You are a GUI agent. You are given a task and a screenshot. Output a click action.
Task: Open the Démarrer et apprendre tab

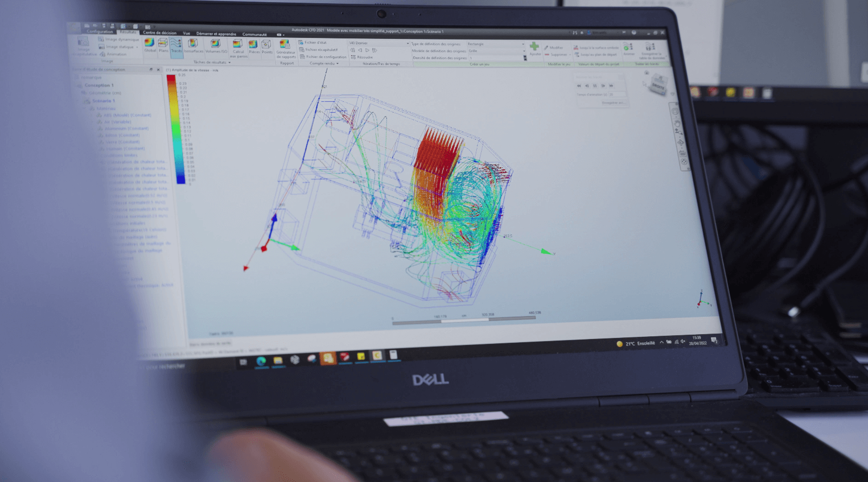(x=216, y=34)
